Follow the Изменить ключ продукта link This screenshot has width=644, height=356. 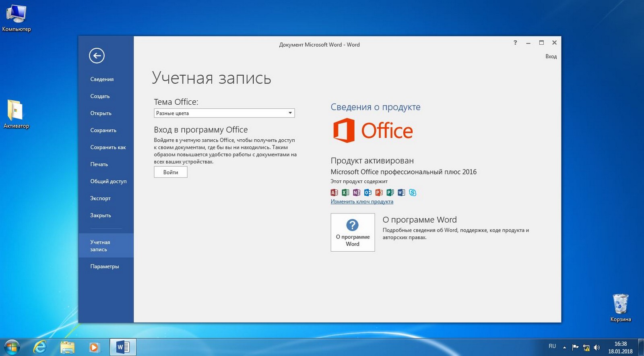pos(362,202)
